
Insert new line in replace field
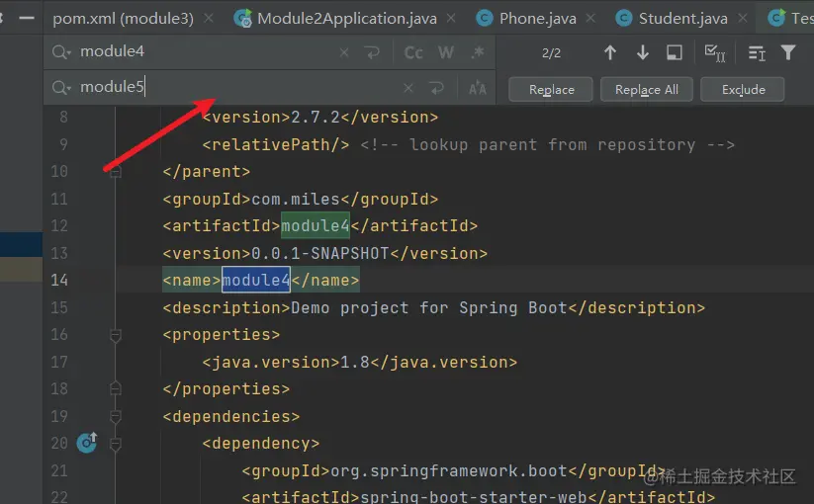[x=436, y=88]
